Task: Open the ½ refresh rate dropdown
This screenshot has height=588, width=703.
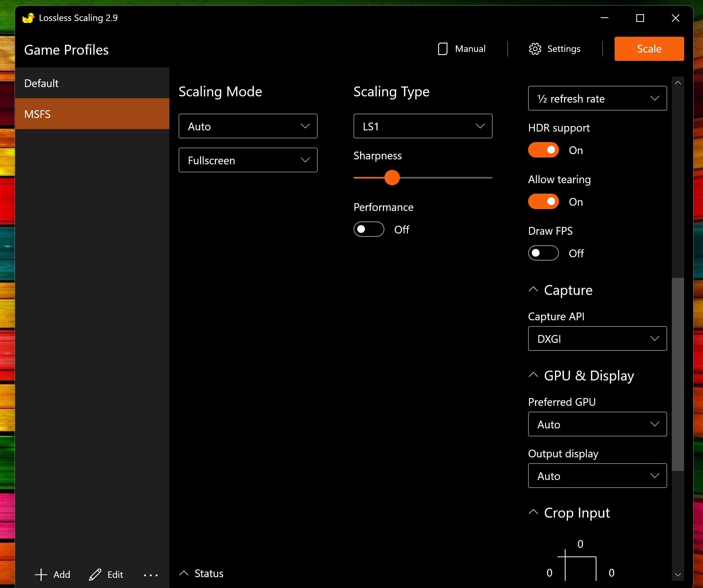Action: pyautogui.click(x=598, y=98)
